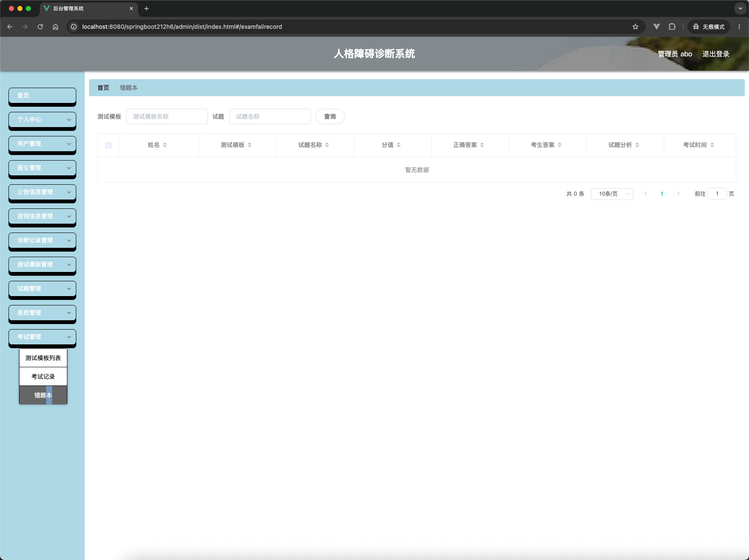
Task: Sort the 正确答案 column
Action: pyautogui.click(x=482, y=145)
